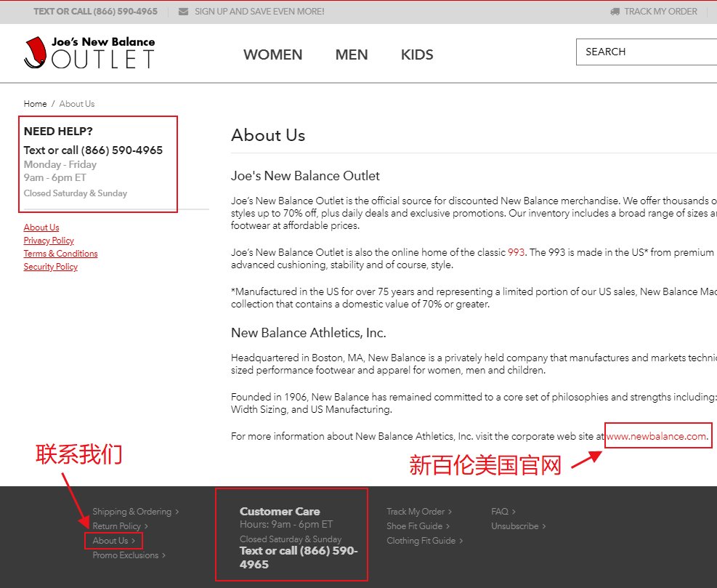This screenshot has height=588, width=717.
Task: Click SIGN UP AND SAVE EVEN MORE link
Action: point(260,12)
